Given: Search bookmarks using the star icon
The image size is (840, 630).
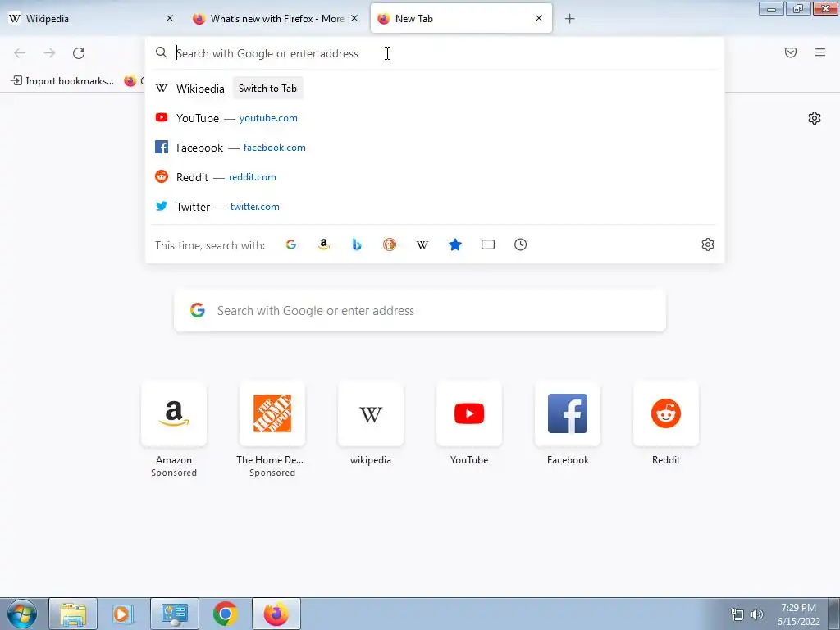Looking at the screenshot, I should [455, 244].
